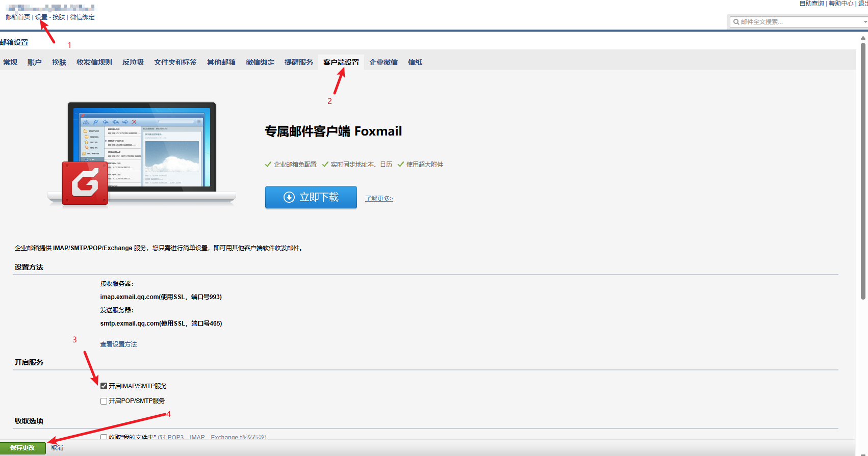Open the 客户端设置 tab
Viewport: 868px width, 456px height.
341,62
